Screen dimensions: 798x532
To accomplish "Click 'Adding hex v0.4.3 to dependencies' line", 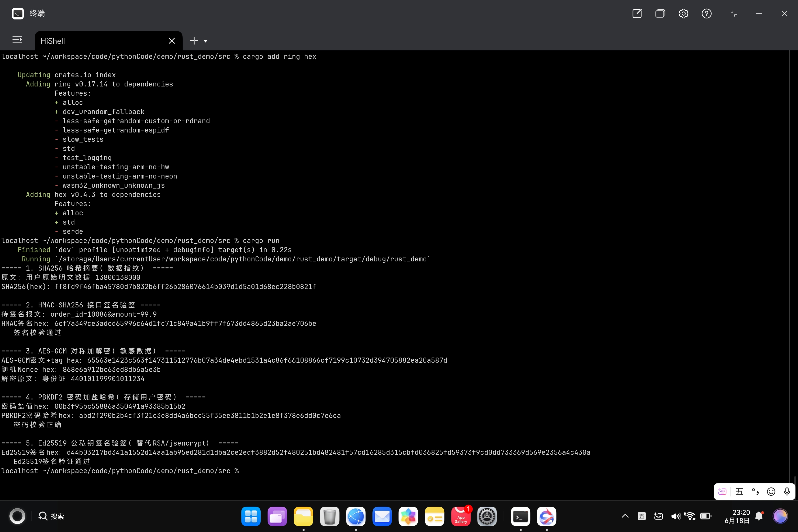I will coord(93,195).
